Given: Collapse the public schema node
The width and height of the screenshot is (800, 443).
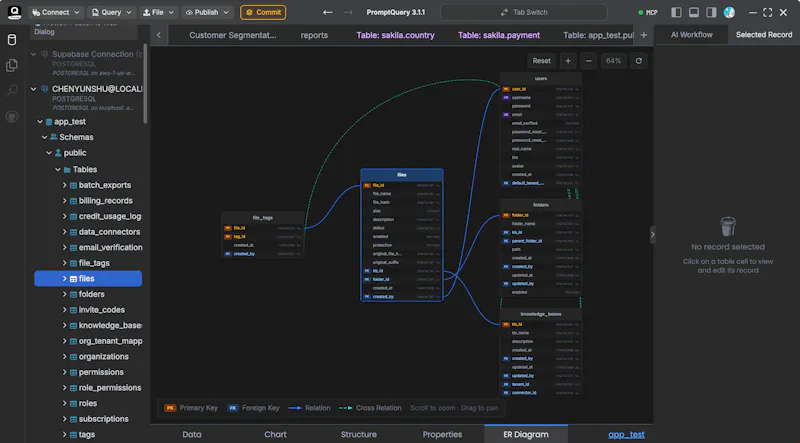Looking at the screenshot, I should click(49, 153).
